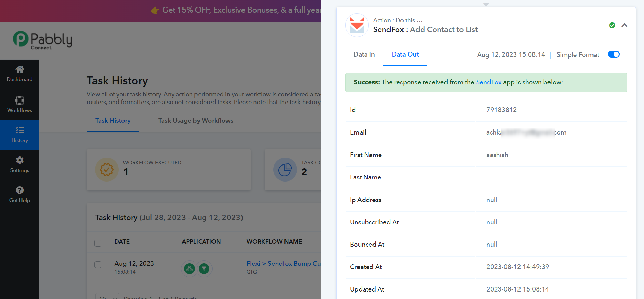Open Workflows via the sidebar puzzle icon

pos(19,100)
